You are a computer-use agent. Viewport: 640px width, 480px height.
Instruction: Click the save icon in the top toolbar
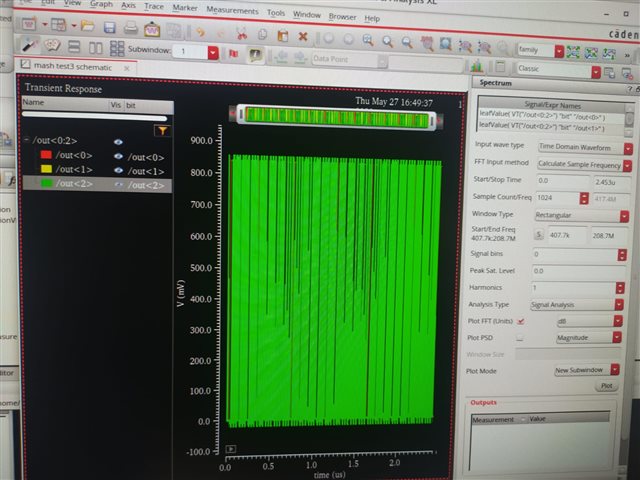tap(109, 27)
